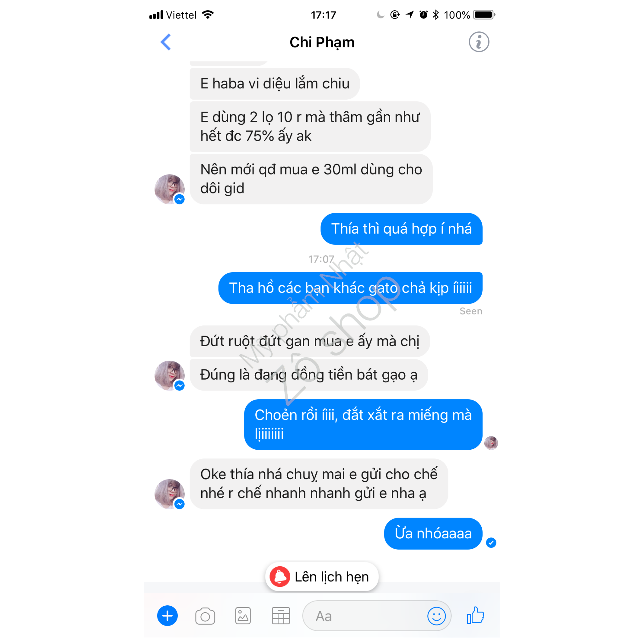Screen dimensions: 644x644
Task: Open conversation info with the i icon
Action: pyautogui.click(x=479, y=42)
